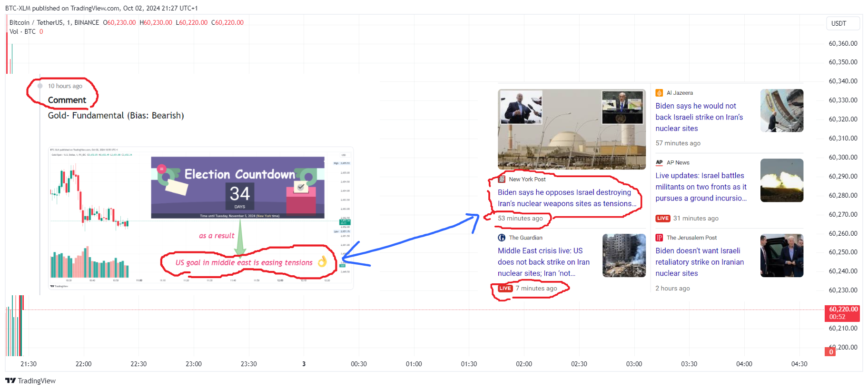Click the TradingView logo at bottom left
The height and width of the screenshot is (390, 868).
(30, 380)
